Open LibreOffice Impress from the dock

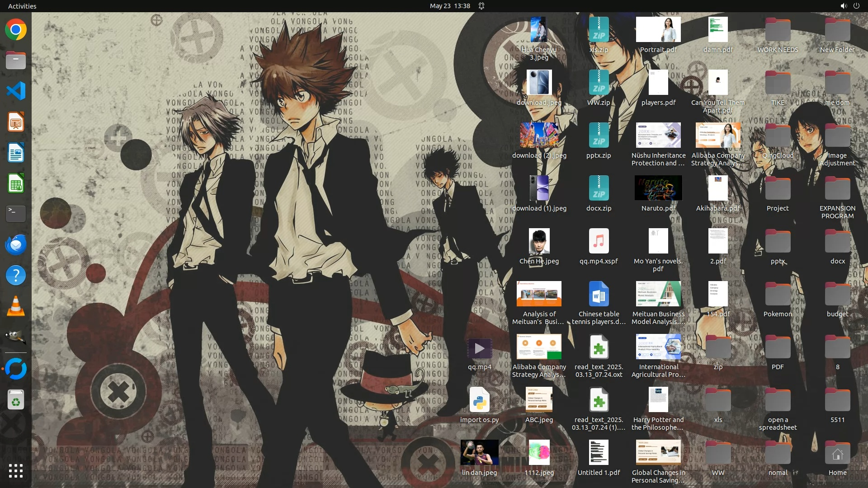(16, 122)
